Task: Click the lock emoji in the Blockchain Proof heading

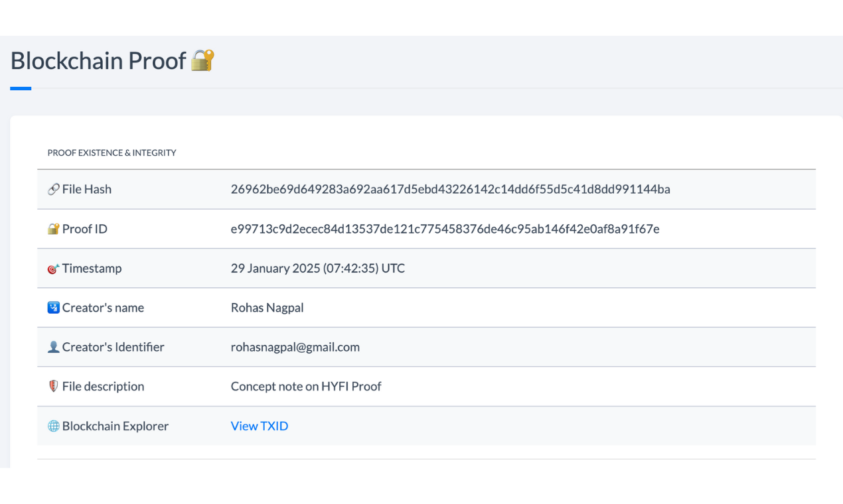Action: coord(202,60)
